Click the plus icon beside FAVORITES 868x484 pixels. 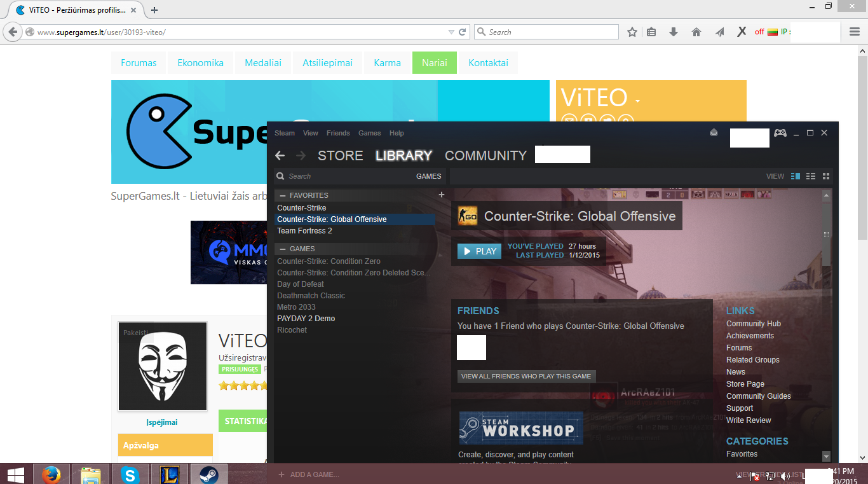point(442,195)
